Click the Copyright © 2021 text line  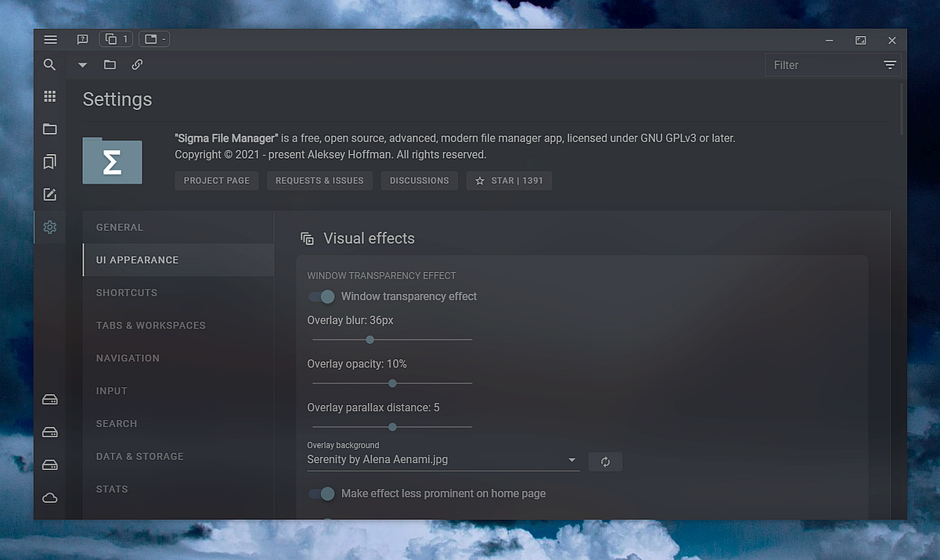(330, 155)
